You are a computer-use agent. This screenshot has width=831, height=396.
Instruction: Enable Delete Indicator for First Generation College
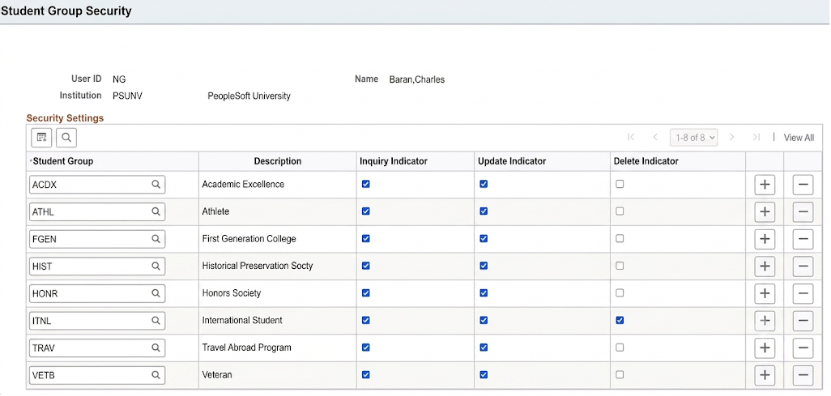(x=620, y=239)
